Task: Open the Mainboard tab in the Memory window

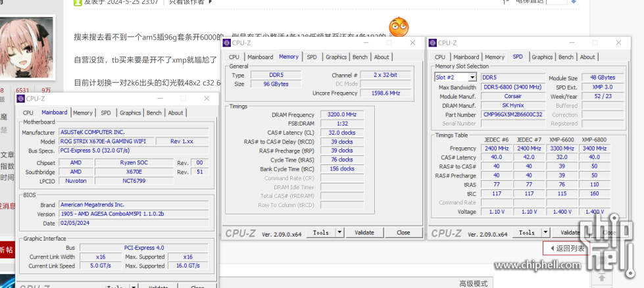Action: [x=260, y=57]
